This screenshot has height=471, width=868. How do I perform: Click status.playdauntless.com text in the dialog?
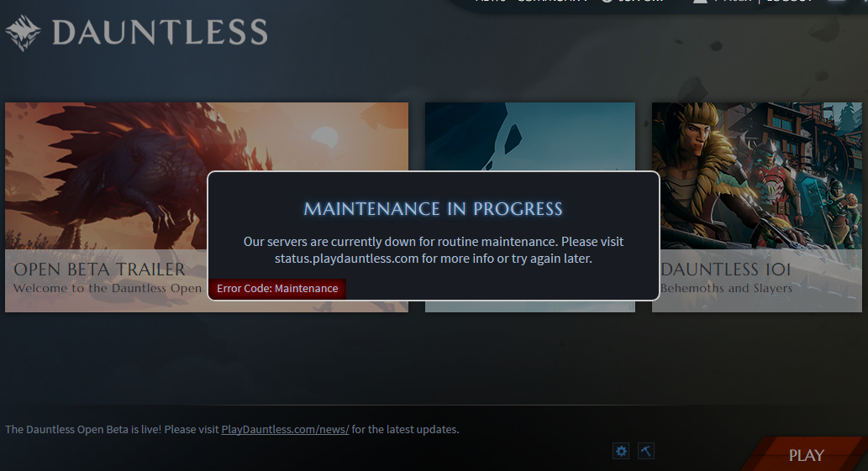click(346, 259)
